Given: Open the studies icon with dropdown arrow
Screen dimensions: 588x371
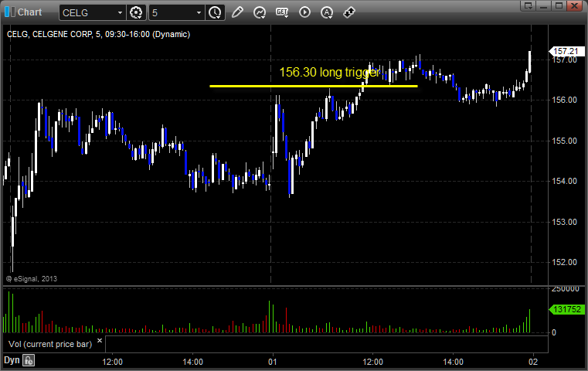Looking at the screenshot, I should [x=260, y=12].
